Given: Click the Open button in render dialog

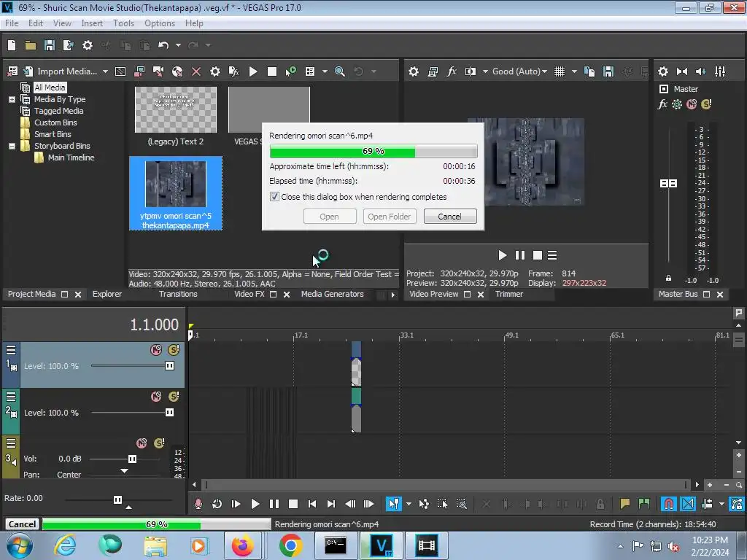Looking at the screenshot, I should pos(329,216).
